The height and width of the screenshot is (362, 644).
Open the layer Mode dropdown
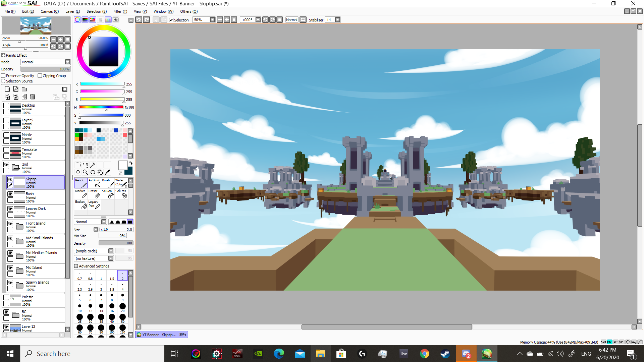46,62
